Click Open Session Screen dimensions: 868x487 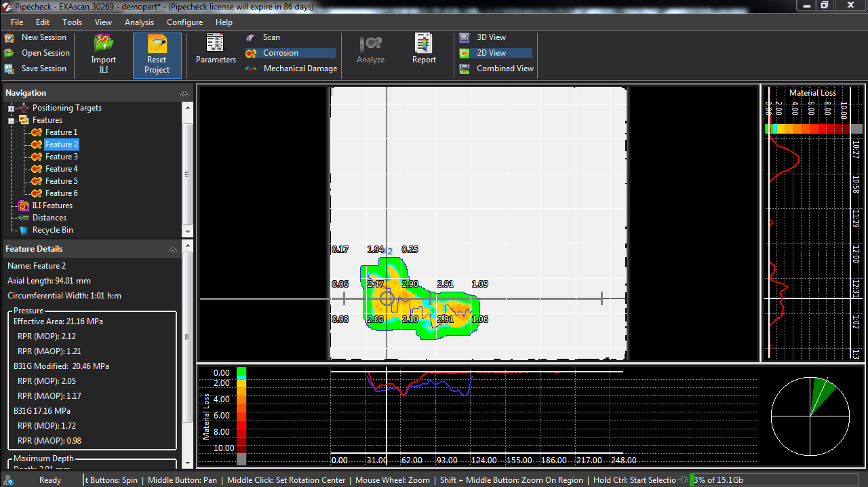pos(45,53)
